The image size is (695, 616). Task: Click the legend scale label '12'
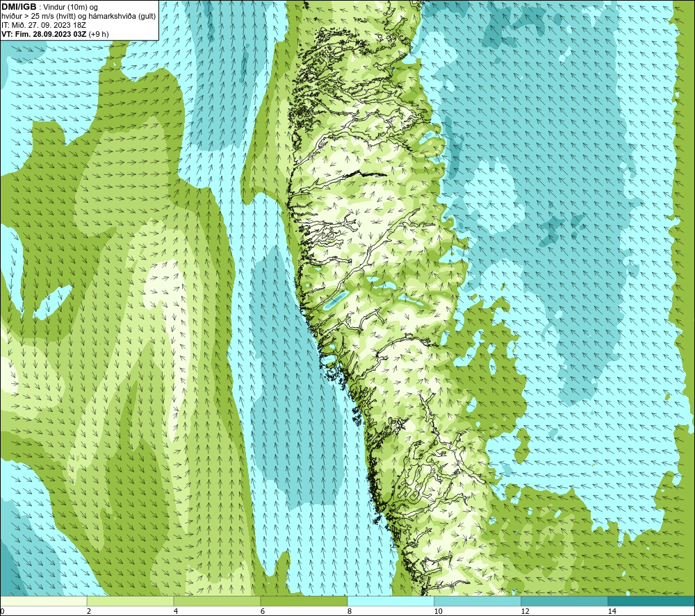(525, 611)
